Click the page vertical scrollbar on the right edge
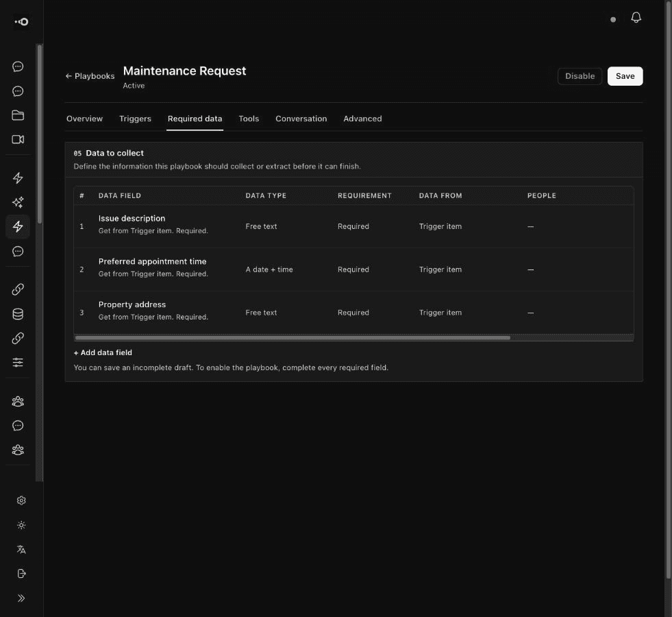The width and height of the screenshot is (672, 617). coord(668,289)
